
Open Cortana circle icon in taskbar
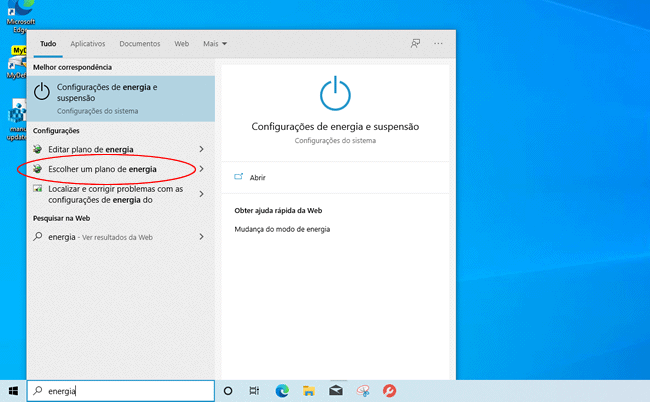click(228, 391)
